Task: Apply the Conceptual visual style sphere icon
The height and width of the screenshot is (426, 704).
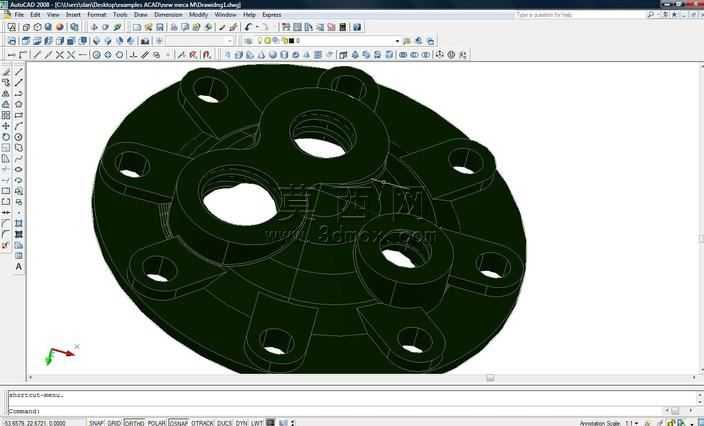Action: 60,27
